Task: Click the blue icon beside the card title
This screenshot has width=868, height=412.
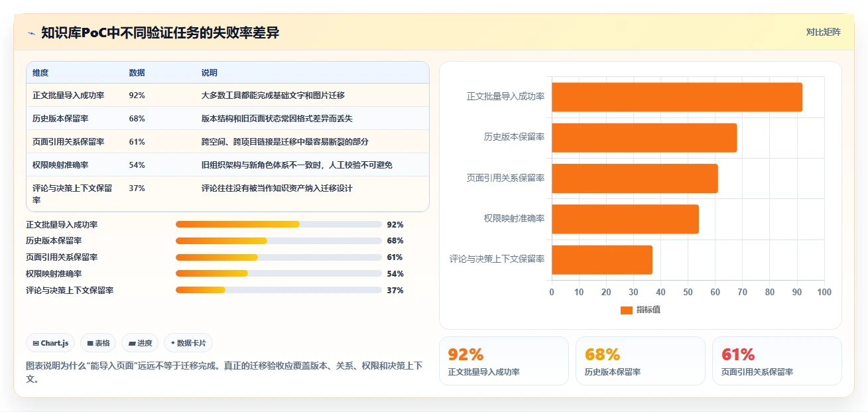Action: [31, 33]
